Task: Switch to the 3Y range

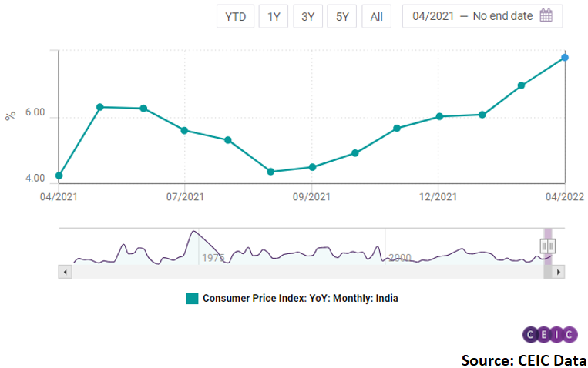Action: tap(307, 16)
